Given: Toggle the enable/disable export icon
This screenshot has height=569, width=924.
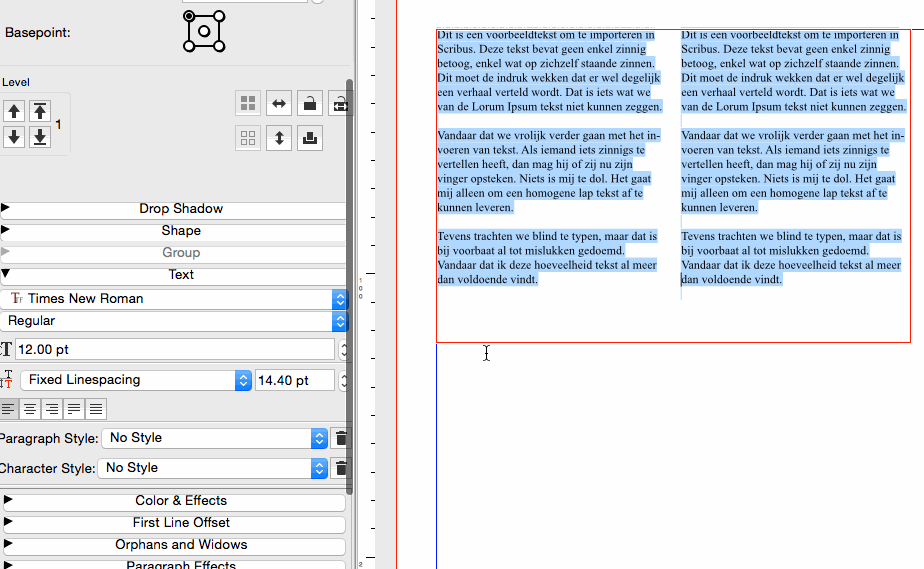Looking at the screenshot, I should click(309, 138).
